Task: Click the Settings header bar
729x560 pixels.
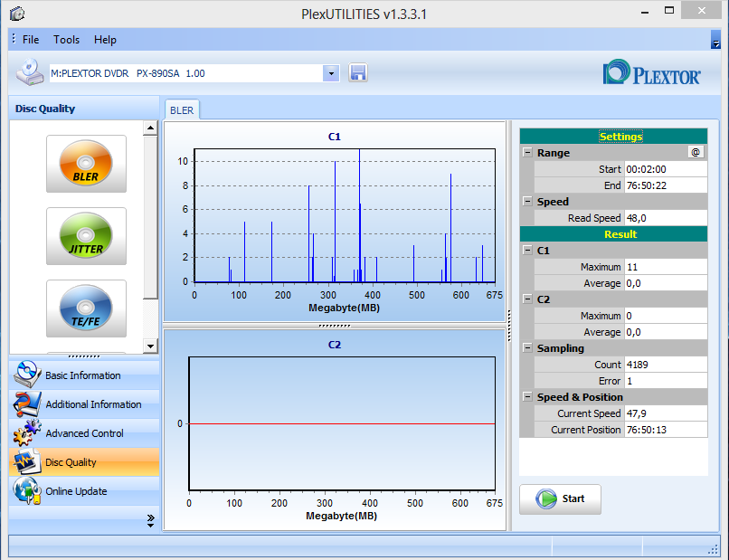Action: point(614,137)
